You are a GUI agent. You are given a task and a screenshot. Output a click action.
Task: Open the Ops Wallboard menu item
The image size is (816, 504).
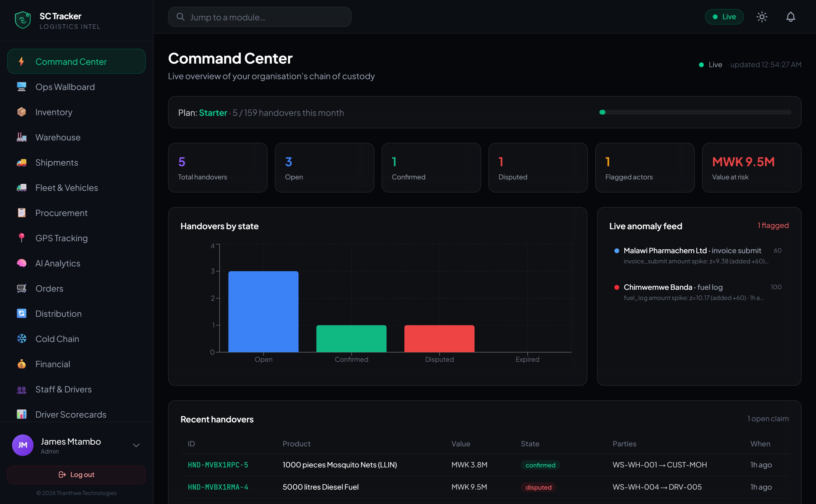point(76,87)
